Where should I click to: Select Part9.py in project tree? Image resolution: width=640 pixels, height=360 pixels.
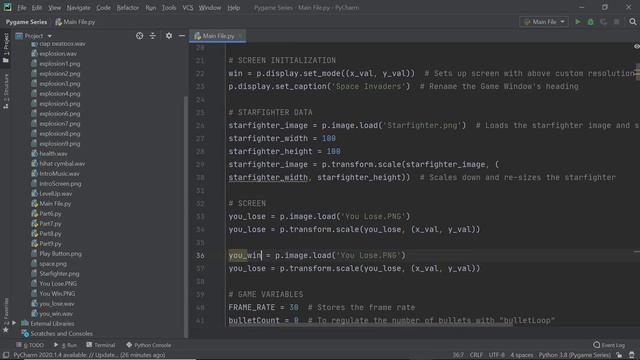click(x=50, y=244)
